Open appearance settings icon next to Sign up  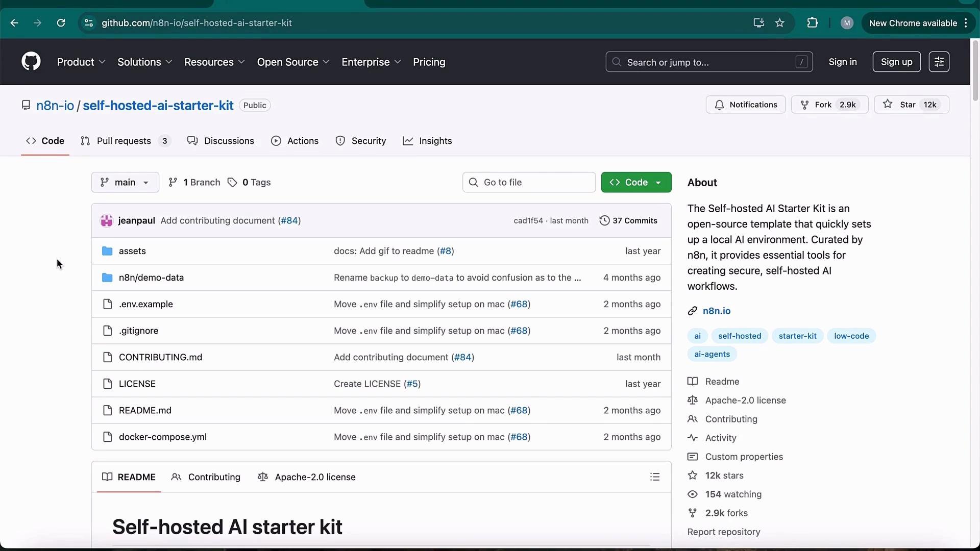tap(939, 62)
